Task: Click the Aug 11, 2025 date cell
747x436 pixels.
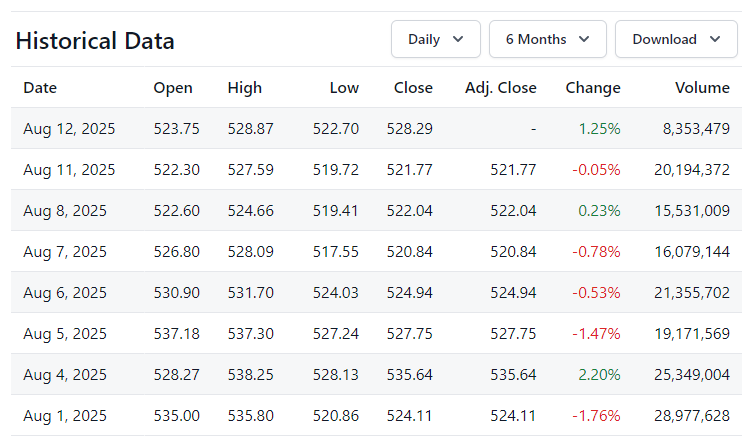Action: 69,170
